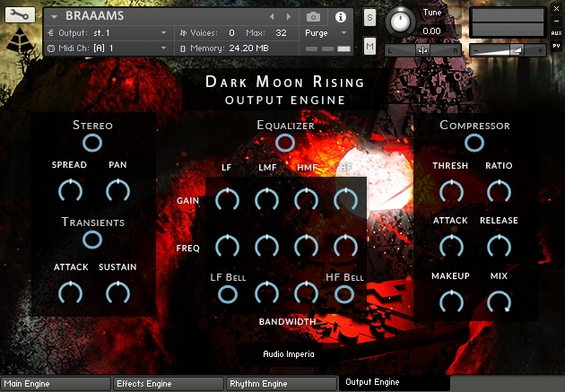This screenshot has height=392, width=565.
Task: Solo the instrument with S button
Action: (x=369, y=17)
